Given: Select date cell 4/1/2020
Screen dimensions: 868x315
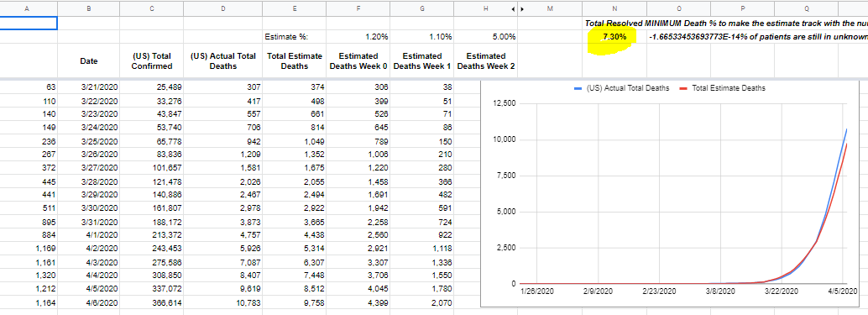Looking at the screenshot, I should (x=89, y=235).
